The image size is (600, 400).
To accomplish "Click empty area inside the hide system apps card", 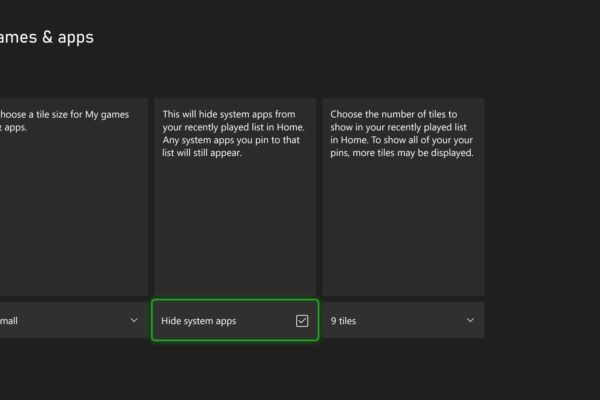I will 235,240.
